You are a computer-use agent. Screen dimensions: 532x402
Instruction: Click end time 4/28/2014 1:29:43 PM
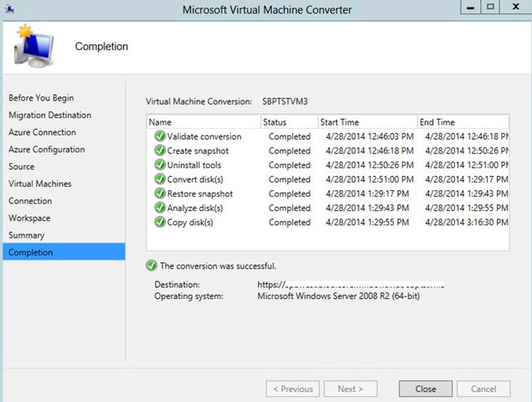(x=467, y=193)
